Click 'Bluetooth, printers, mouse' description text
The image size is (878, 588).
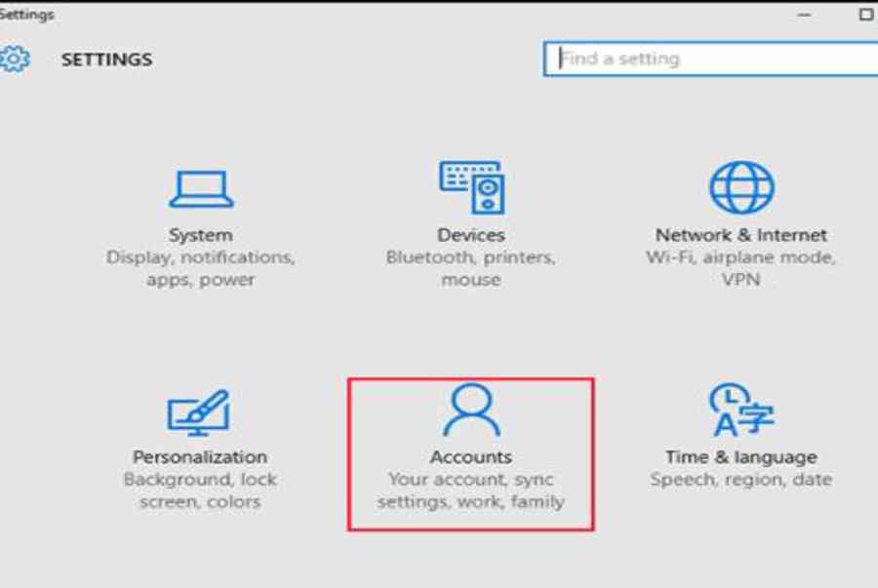[470, 269]
